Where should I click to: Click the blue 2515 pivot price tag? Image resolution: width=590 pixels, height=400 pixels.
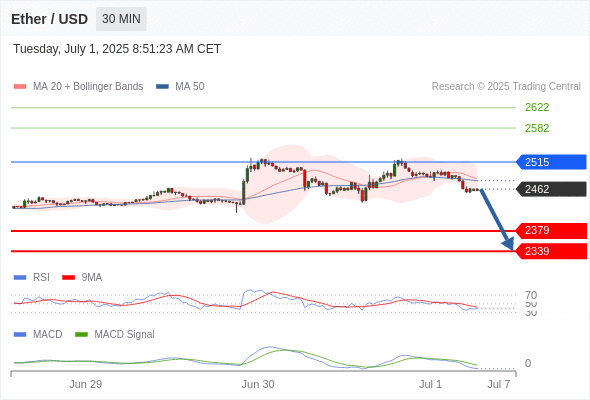551,162
